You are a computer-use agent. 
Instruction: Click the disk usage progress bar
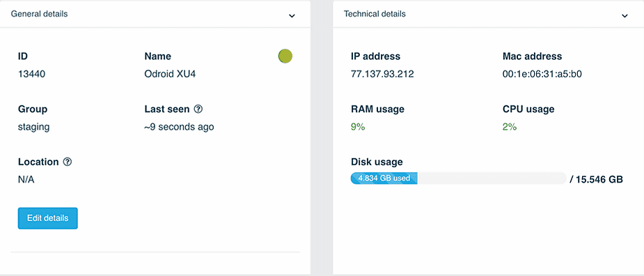pos(458,178)
